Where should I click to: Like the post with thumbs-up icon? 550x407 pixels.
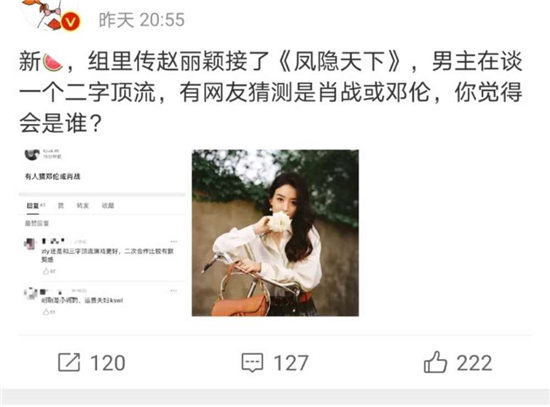(435, 362)
